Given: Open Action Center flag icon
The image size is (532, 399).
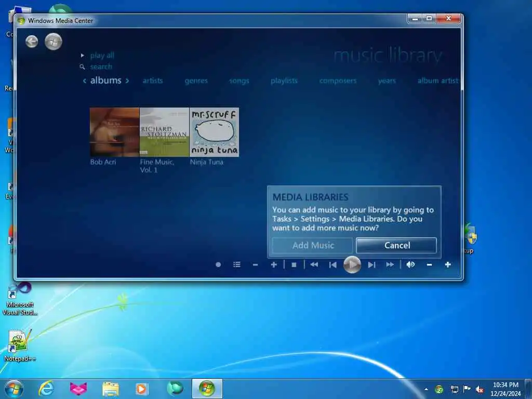Looking at the screenshot, I should click(467, 389).
